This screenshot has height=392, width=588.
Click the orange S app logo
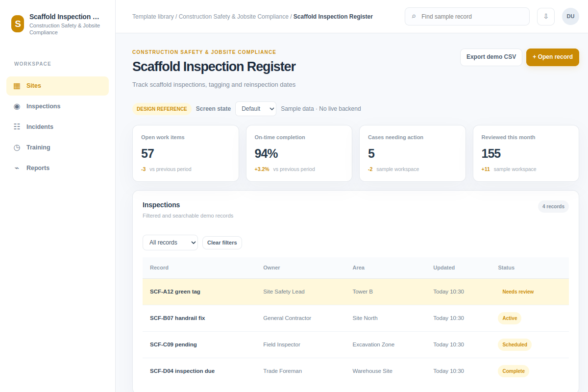point(18,24)
